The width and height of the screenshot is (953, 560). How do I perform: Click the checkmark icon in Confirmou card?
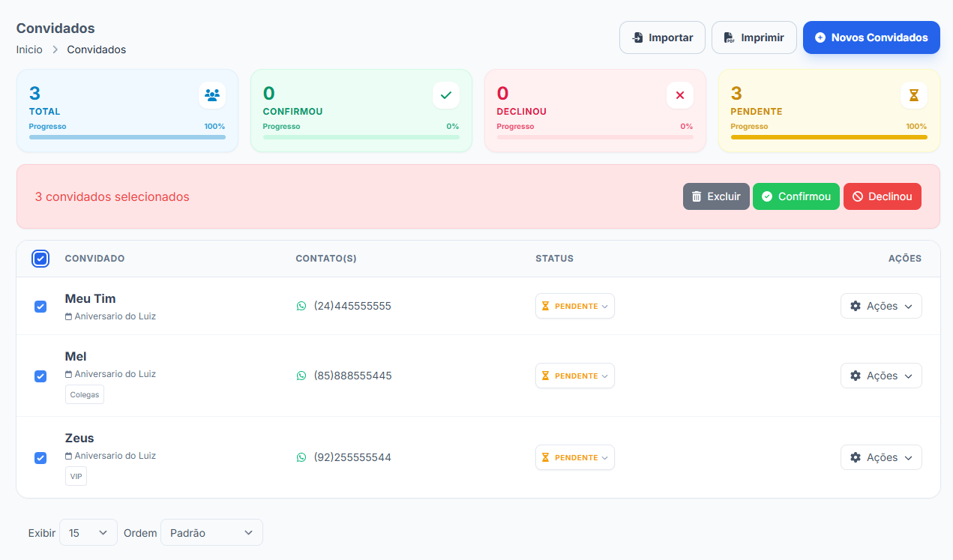[x=446, y=95]
